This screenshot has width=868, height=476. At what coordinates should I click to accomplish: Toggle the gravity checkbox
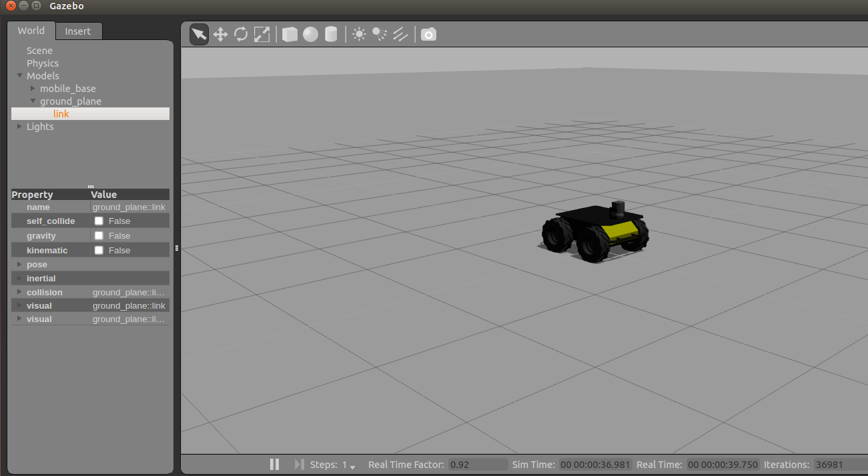coord(99,235)
